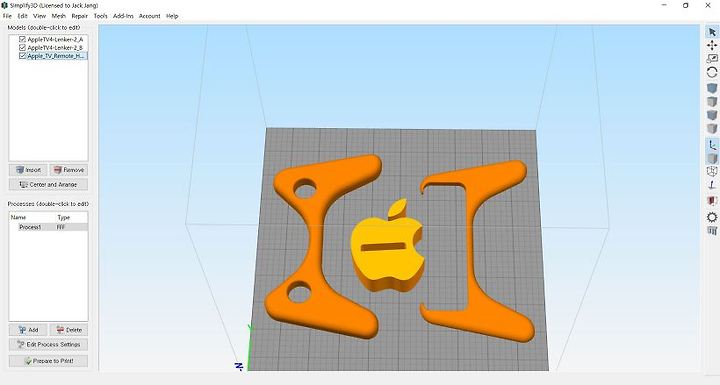The image size is (720, 385).
Task: Open settings gear in right toolbar
Action: [x=712, y=217]
